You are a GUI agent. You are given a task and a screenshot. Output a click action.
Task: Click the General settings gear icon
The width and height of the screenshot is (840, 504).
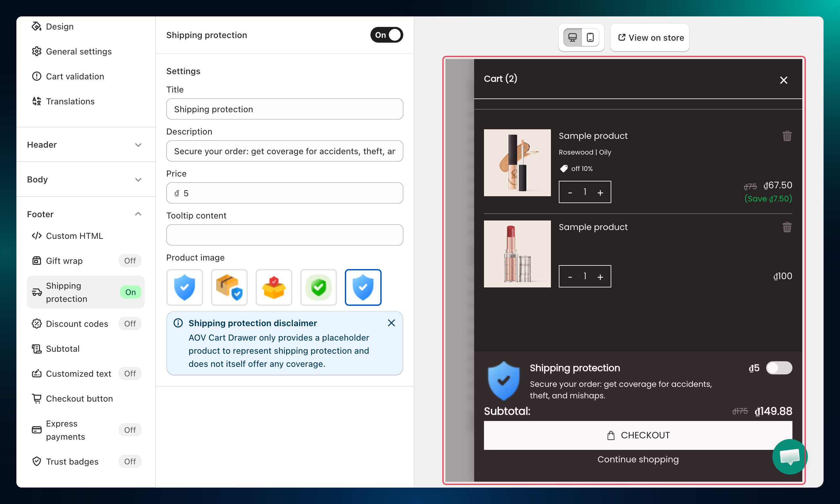click(36, 51)
